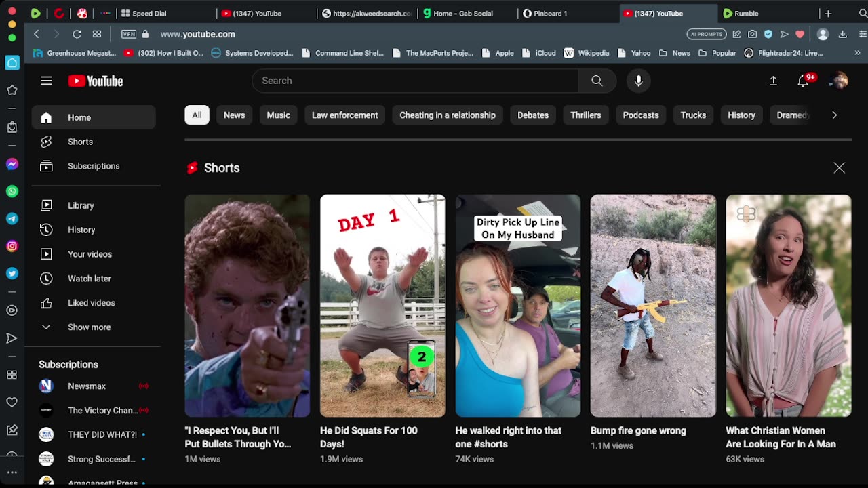Reload the page

pos(77,34)
